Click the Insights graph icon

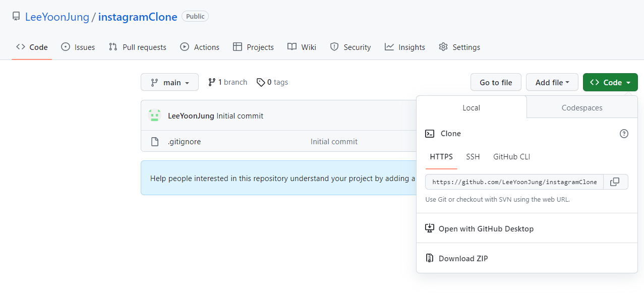tap(389, 47)
